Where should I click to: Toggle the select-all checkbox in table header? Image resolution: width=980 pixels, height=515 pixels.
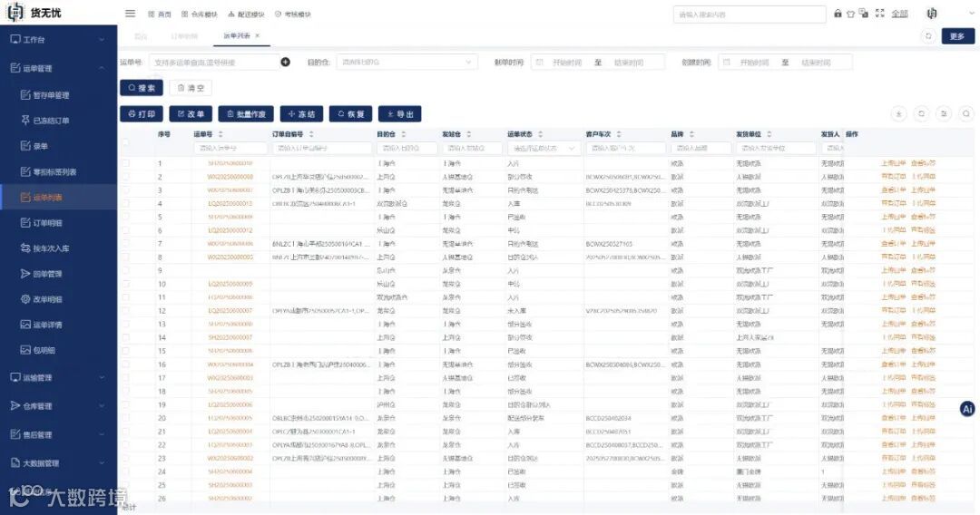[125, 141]
